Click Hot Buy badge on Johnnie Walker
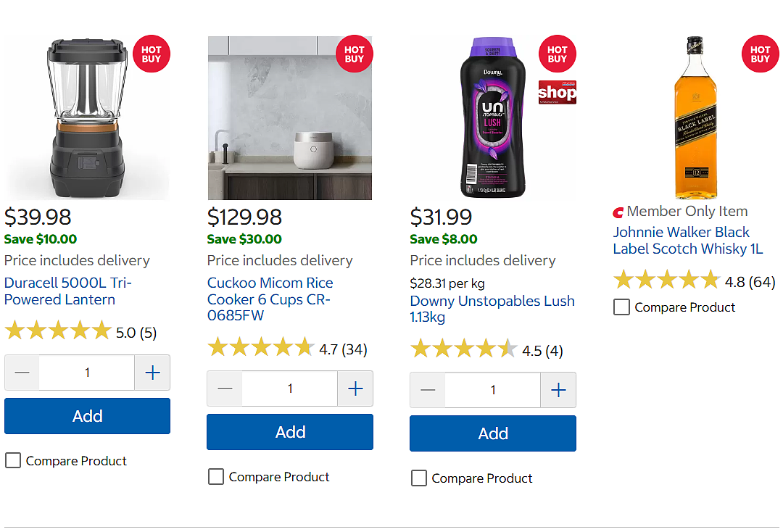Image resolution: width=783 pixels, height=532 pixels. [760, 54]
